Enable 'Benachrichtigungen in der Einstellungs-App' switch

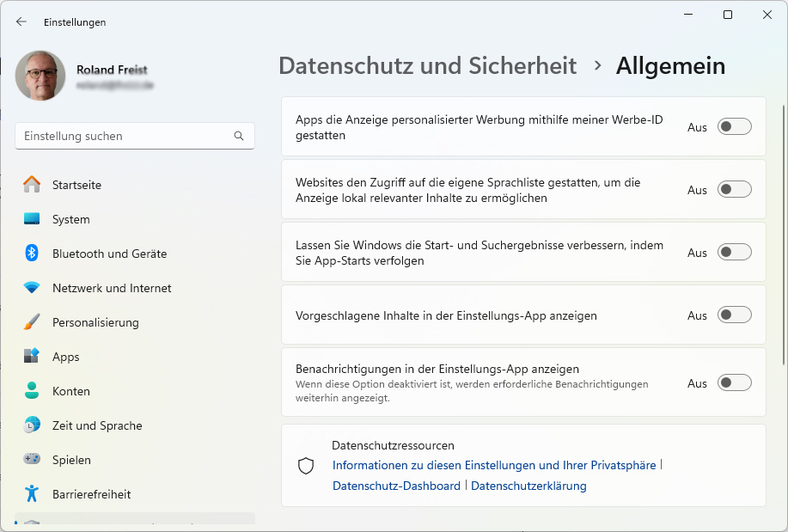pyautogui.click(x=734, y=382)
